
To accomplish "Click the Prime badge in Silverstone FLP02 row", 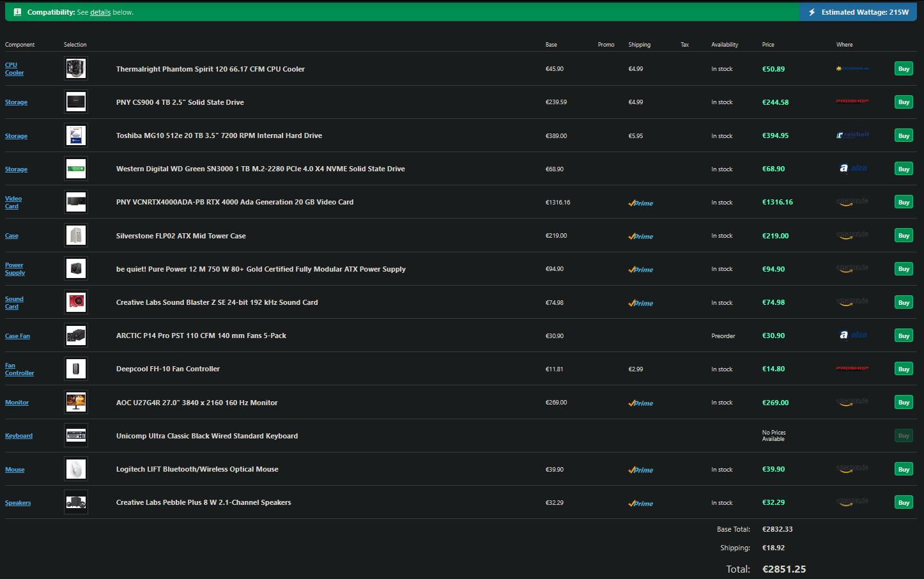I will coord(641,236).
